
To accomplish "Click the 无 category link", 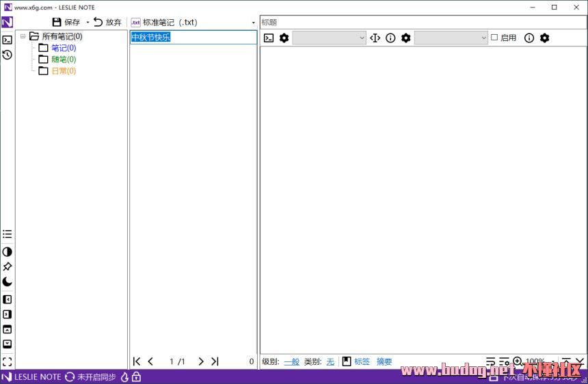I will (330, 362).
